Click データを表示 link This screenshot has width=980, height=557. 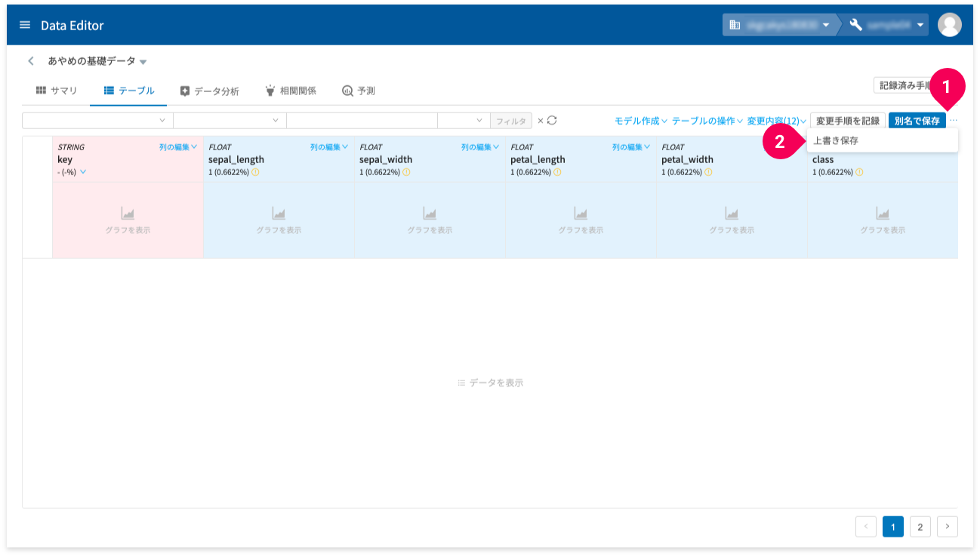click(x=490, y=383)
